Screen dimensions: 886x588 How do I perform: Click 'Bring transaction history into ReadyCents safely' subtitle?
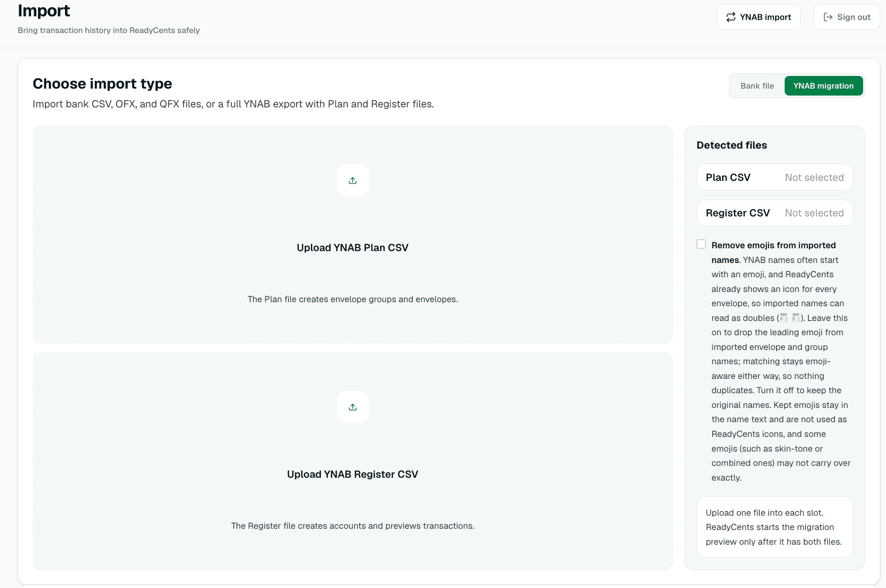click(x=109, y=30)
